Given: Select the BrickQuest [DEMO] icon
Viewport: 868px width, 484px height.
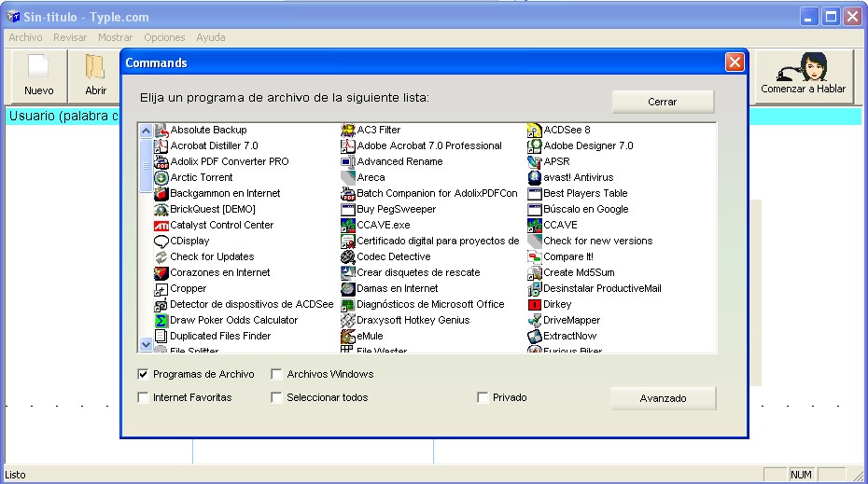Looking at the screenshot, I should coord(161,210).
